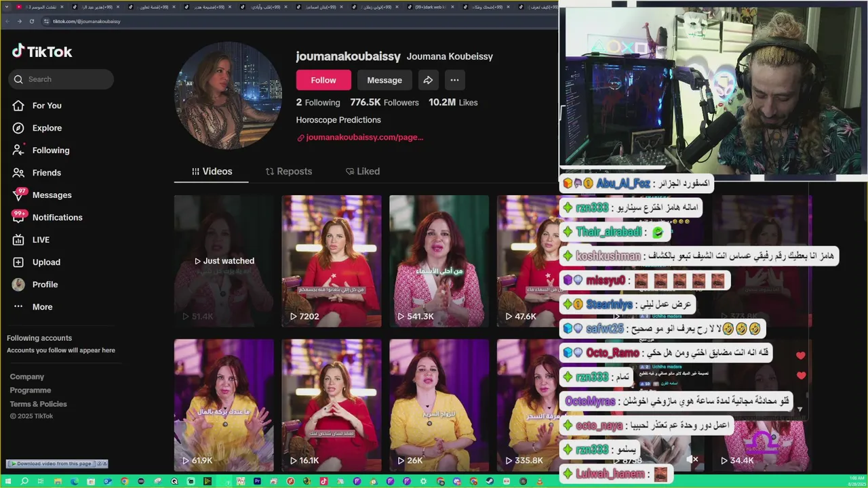Close the YouTube browser tab
This screenshot has height=488, width=868.
[x=64, y=7]
